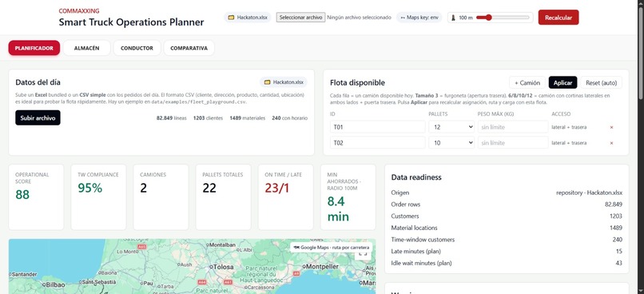Screen dimensions: 644x294
Task: Click the COMMAXXING brand text
Action: [79, 11]
